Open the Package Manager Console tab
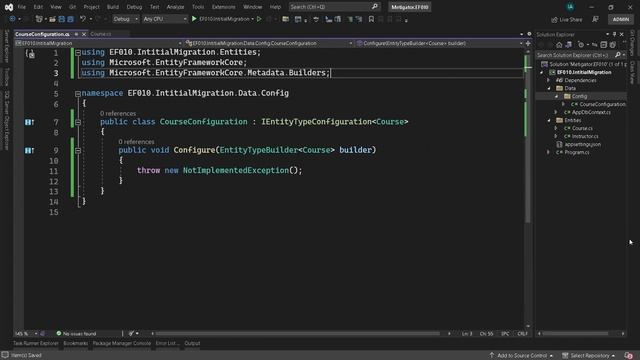Screen dimensions: 640x360 coord(122,344)
